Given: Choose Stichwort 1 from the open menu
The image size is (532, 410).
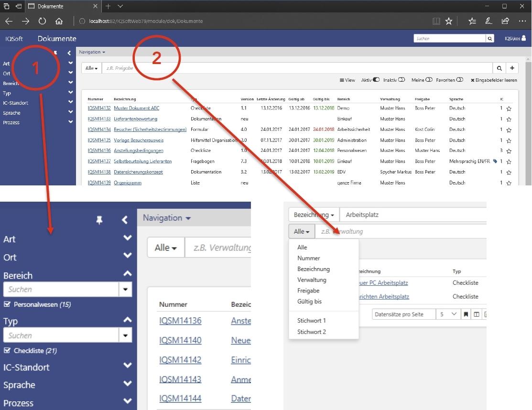Looking at the screenshot, I should click(311, 321).
